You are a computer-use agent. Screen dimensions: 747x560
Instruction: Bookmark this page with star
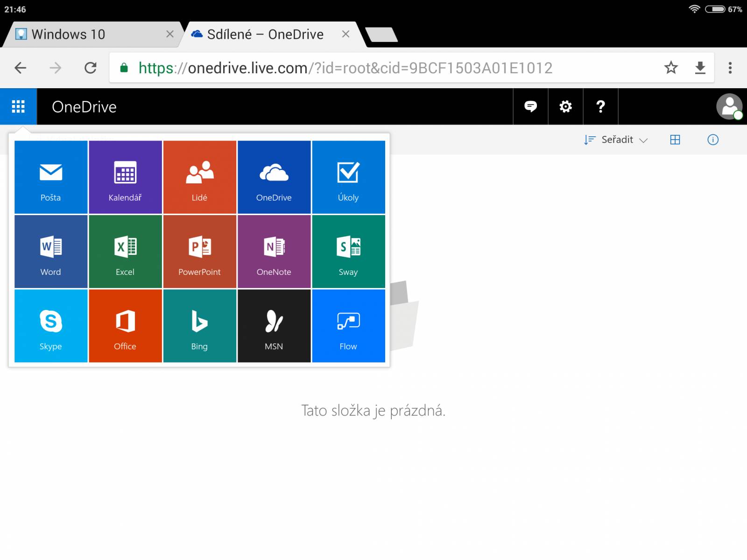point(671,68)
